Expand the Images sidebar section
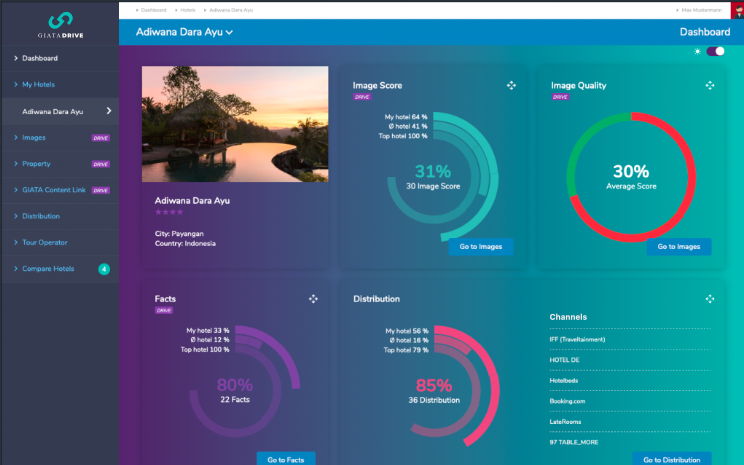The image size is (744, 465). [34, 137]
